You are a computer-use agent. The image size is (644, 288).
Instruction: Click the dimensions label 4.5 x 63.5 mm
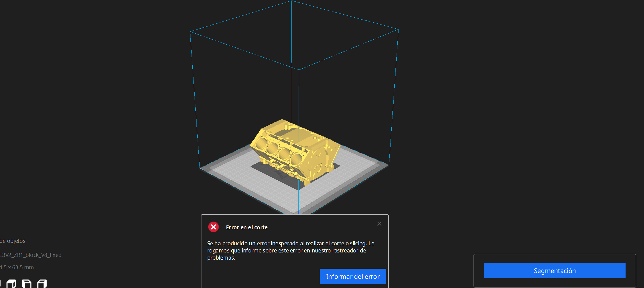[x=17, y=267]
